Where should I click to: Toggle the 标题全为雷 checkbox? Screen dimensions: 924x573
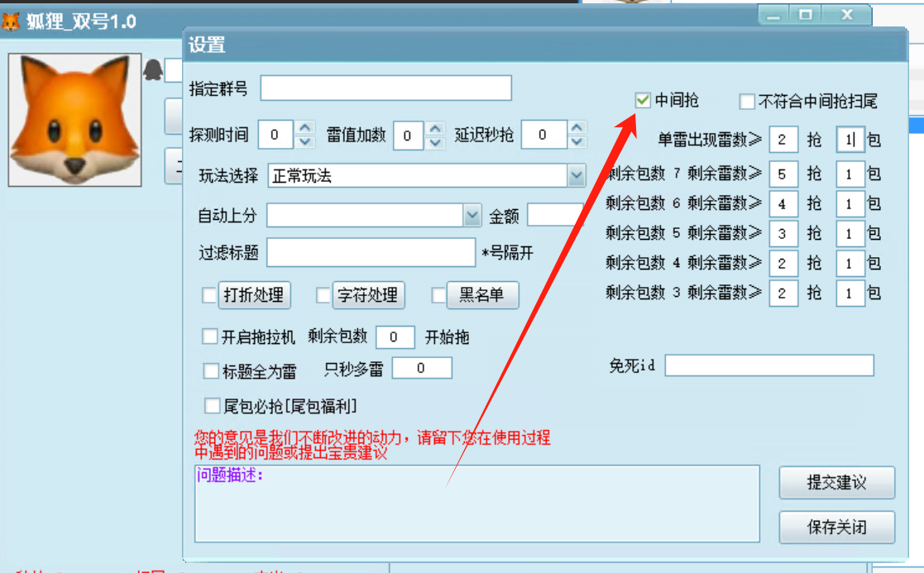(x=210, y=370)
